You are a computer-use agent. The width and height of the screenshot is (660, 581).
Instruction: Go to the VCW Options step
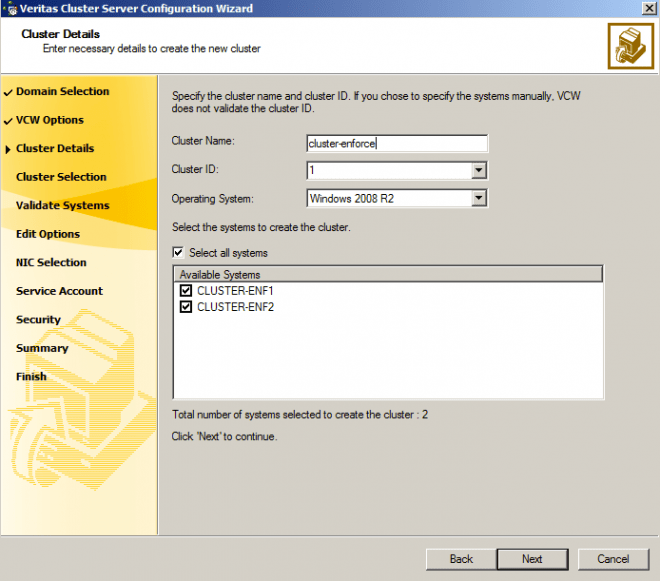[x=50, y=120]
